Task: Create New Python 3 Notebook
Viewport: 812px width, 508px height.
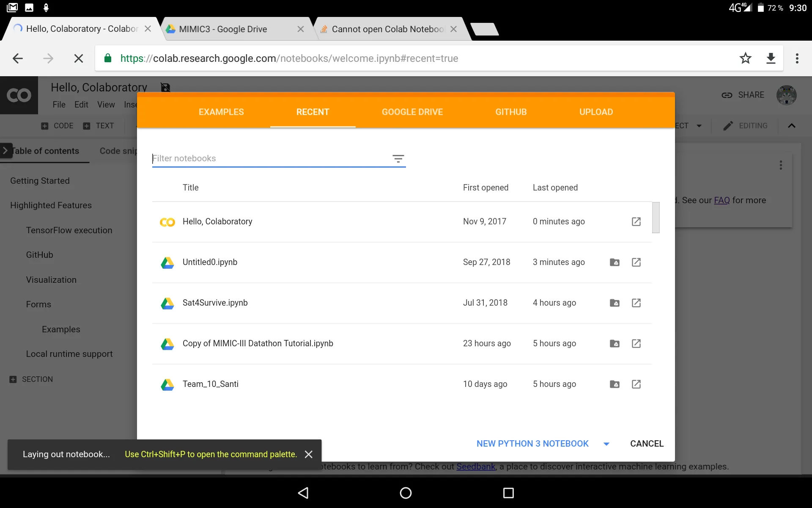Action: (532, 444)
